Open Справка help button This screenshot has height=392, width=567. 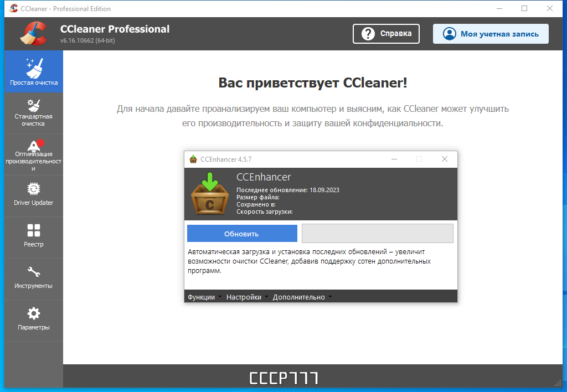click(386, 34)
